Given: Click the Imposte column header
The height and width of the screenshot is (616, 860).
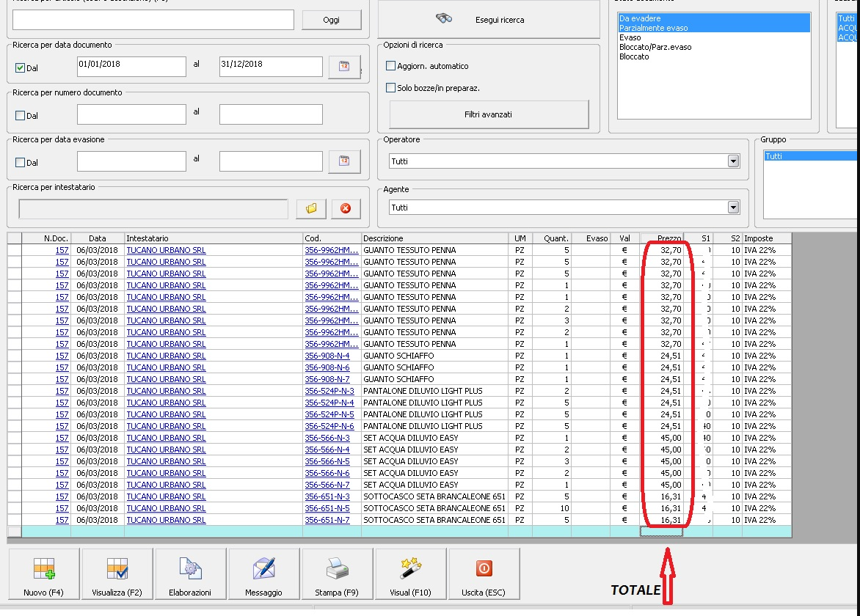Looking at the screenshot, I should [767, 238].
